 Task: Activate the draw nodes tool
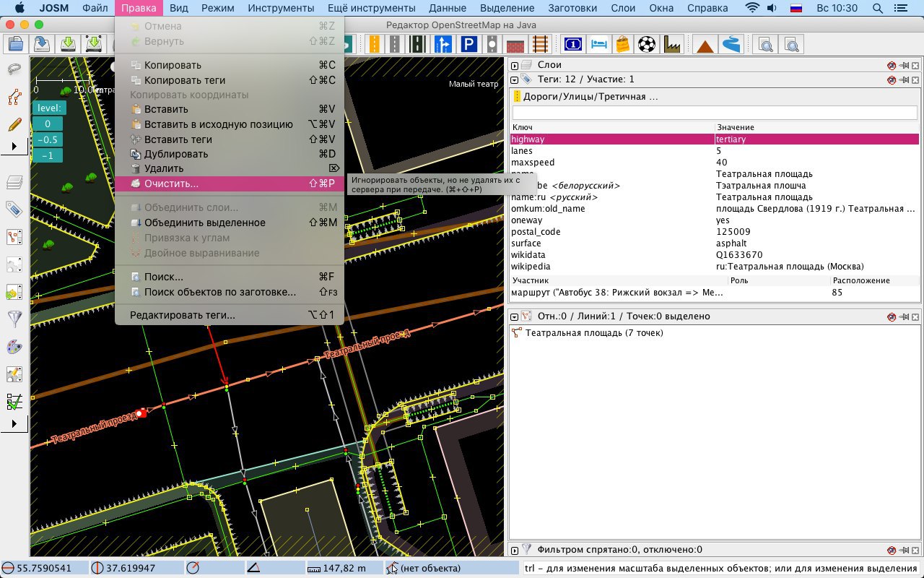(14, 98)
